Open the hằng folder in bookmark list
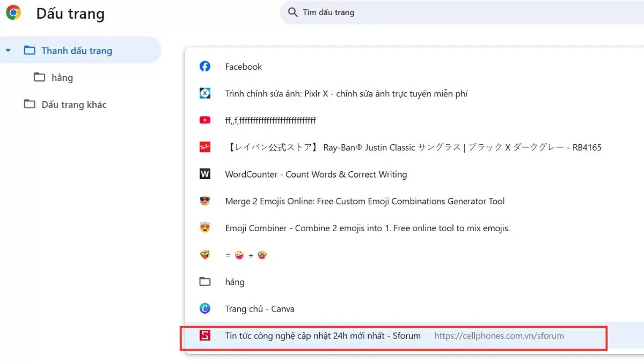Image resolution: width=644 pixels, height=362 pixels. click(x=235, y=282)
